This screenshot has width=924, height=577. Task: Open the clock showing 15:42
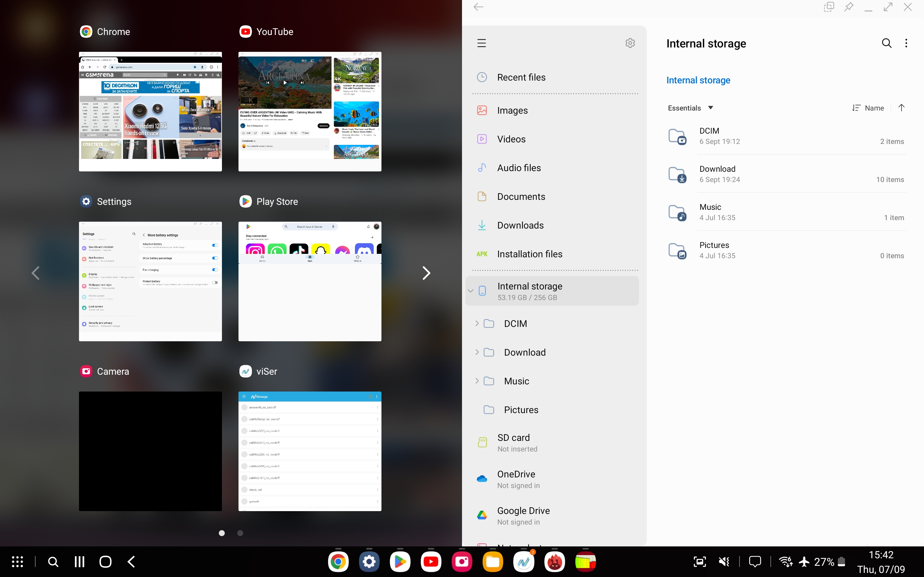(x=881, y=555)
